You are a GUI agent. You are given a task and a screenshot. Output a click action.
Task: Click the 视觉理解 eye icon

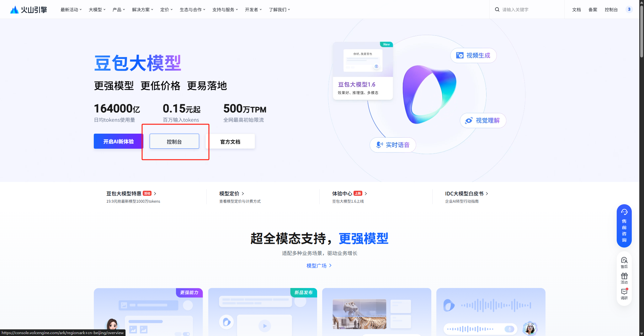point(469,120)
